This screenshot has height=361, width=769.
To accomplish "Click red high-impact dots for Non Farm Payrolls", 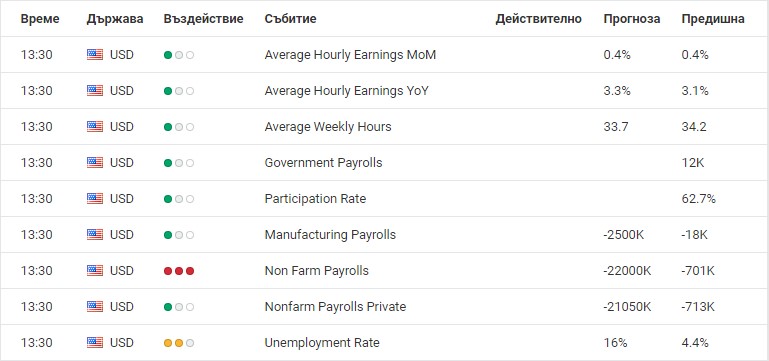I will click(x=179, y=271).
